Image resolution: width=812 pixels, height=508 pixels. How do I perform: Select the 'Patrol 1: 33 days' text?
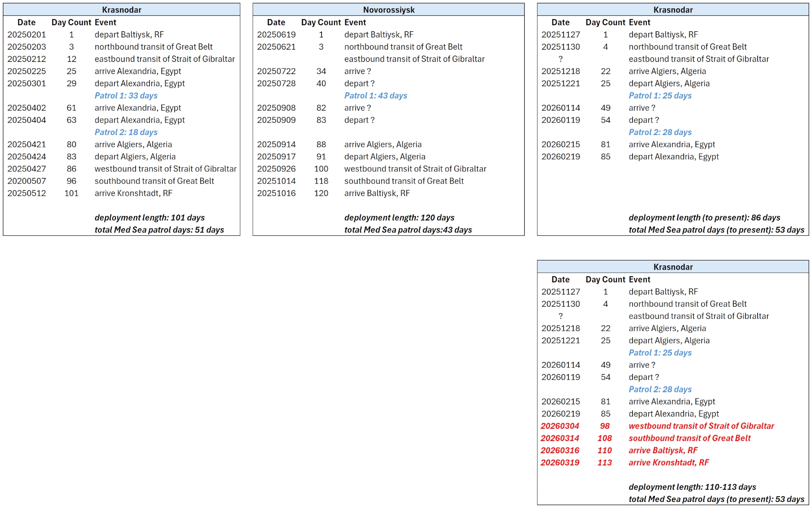126,96
